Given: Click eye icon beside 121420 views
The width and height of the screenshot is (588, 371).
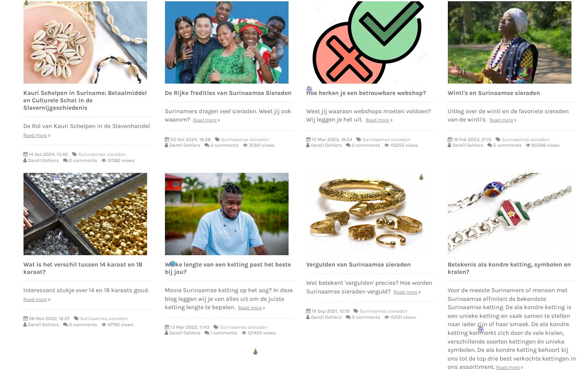Looking at the screenshot, I should (x=245, y=333).
